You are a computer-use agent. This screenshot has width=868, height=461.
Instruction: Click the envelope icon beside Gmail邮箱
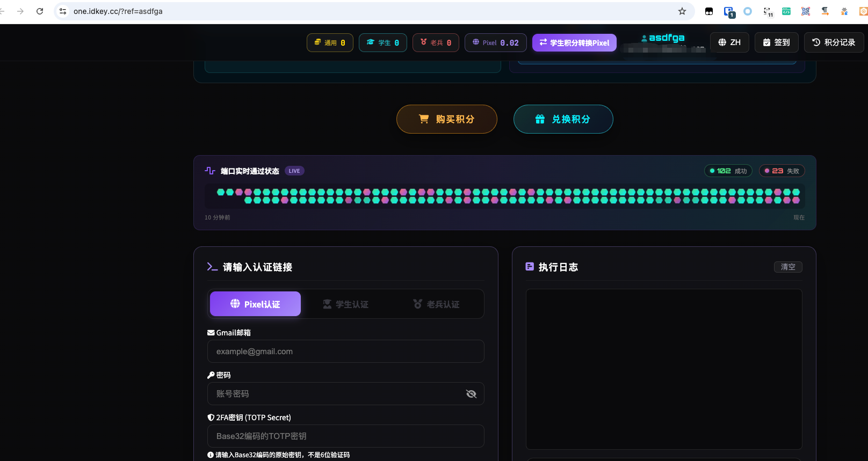[211, 333]
